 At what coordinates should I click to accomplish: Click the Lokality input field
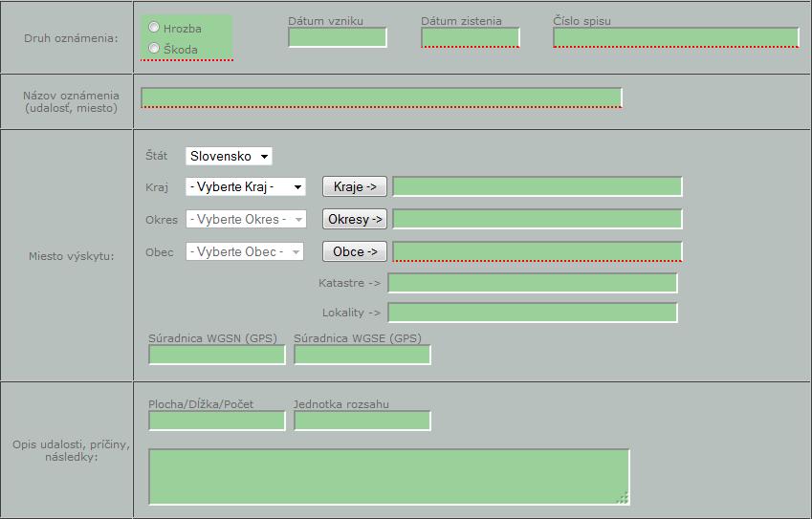coord(533,313)
